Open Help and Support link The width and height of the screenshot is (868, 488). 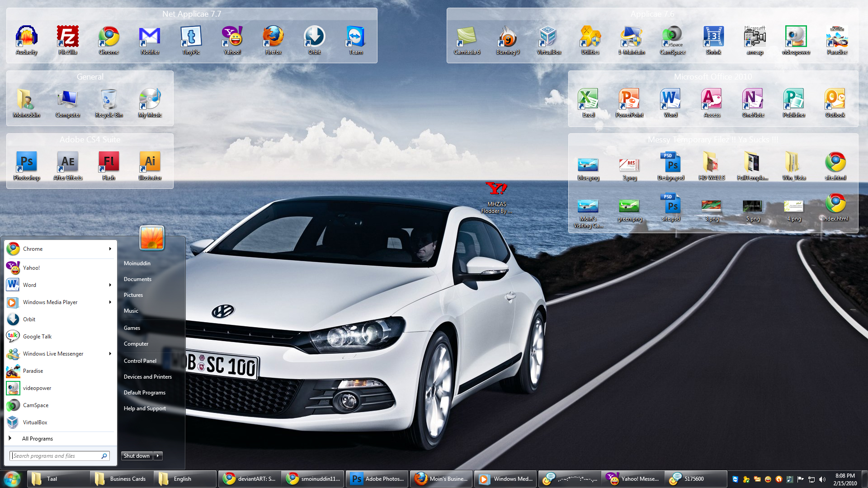click(x=145, y=408)
